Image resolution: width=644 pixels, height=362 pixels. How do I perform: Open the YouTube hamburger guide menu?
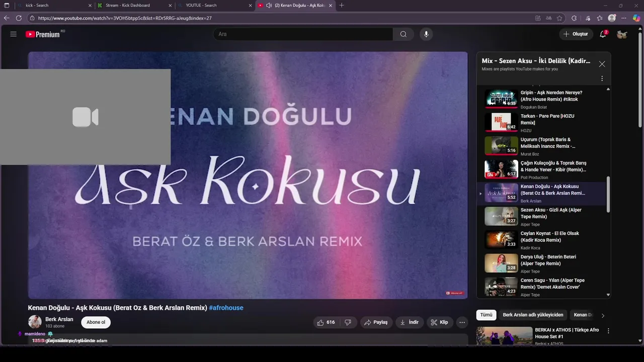[14, 34]
